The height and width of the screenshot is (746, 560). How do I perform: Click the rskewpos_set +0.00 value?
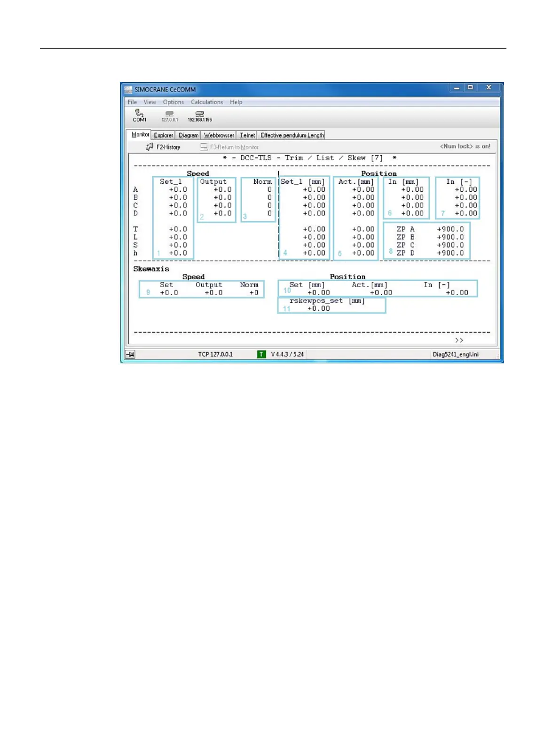click(318, 309)
